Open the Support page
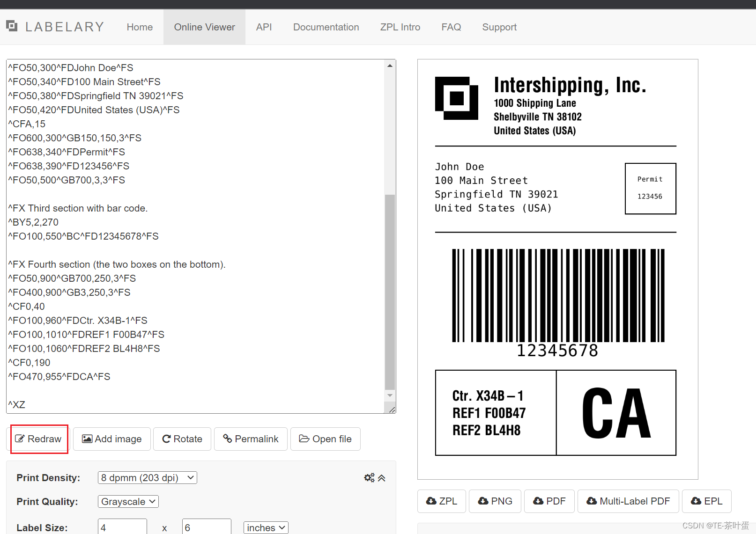The image size is (756, 534). pos(499,27)
